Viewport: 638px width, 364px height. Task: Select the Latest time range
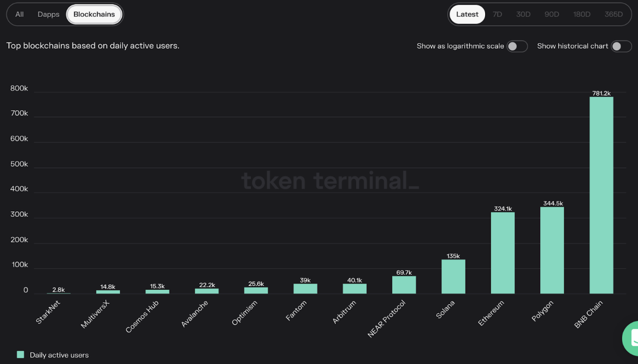[467, 14]
